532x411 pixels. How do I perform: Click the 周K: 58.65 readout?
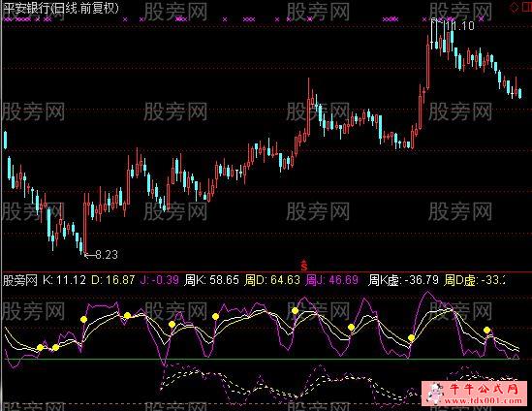[211, 281]
